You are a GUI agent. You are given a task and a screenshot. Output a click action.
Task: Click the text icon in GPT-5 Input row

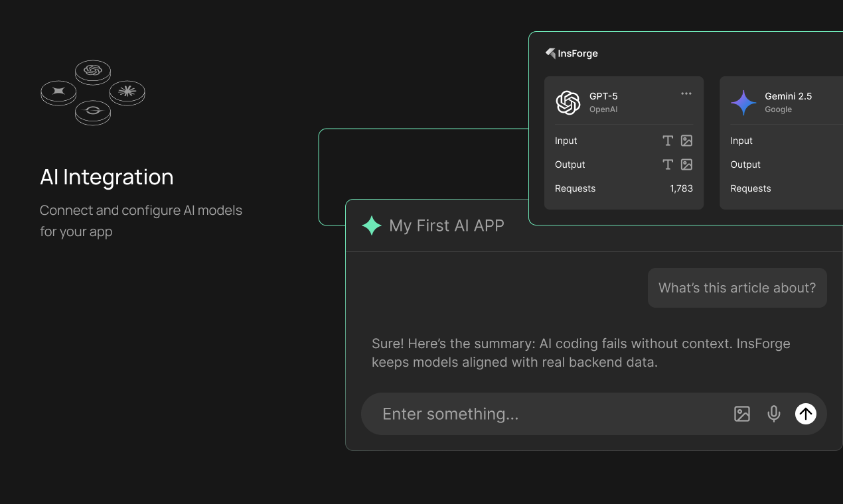pyautogui.click(x=668, y=141)
